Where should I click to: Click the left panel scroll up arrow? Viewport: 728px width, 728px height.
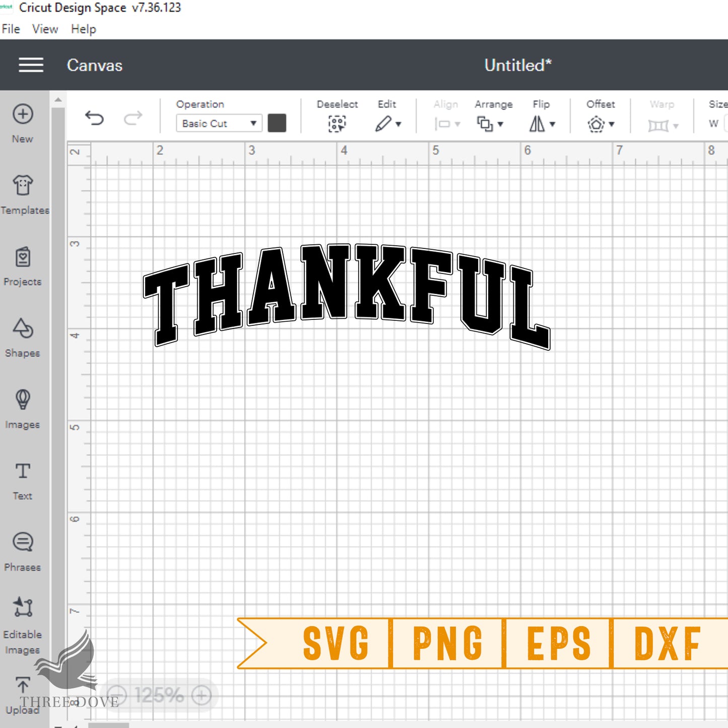(58, 100)
